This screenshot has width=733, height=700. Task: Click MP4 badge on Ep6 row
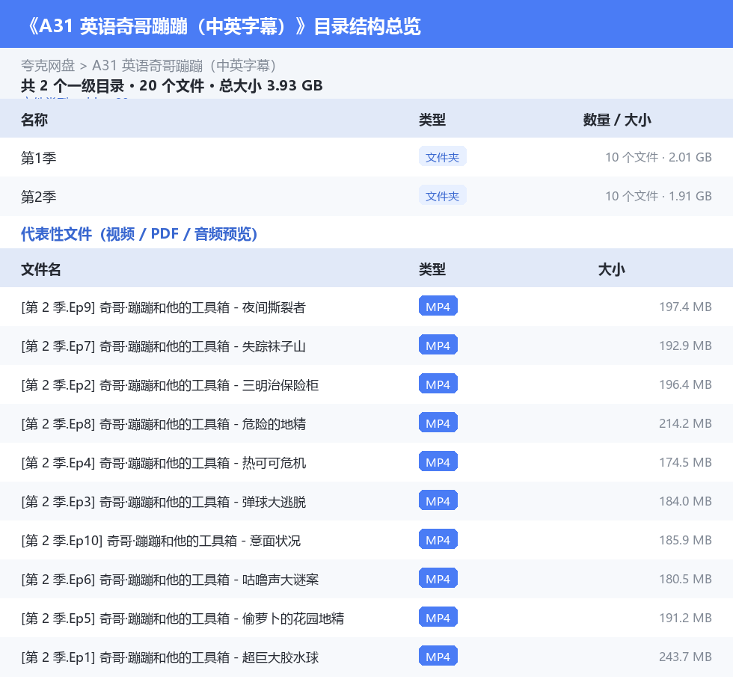point(438,579)
